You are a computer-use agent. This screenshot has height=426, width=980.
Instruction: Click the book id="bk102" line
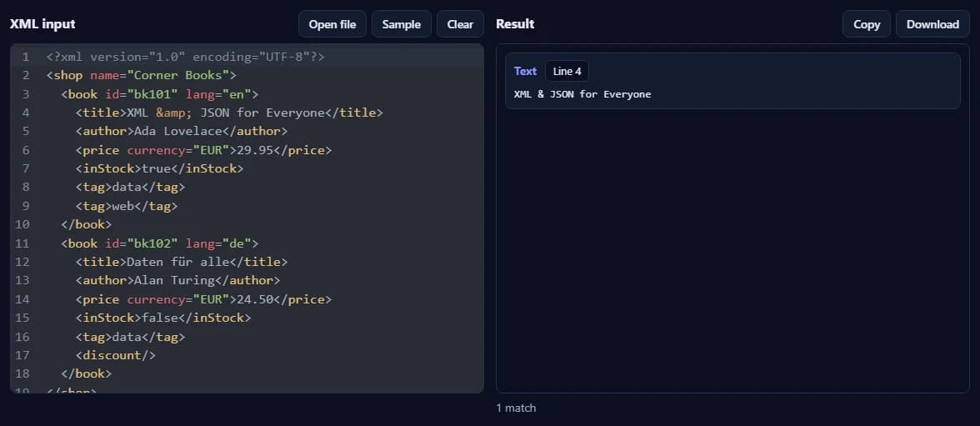159,243
